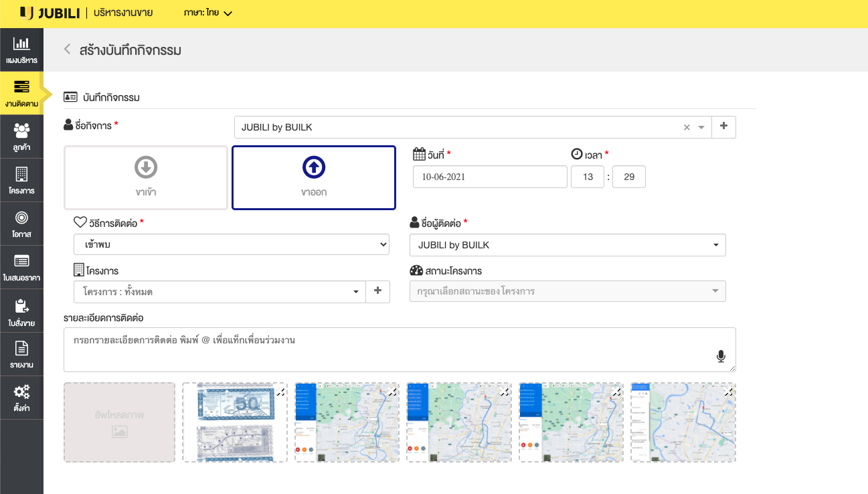Open ใบเสนอราคา quotation in sidebar

pos(21,267)
